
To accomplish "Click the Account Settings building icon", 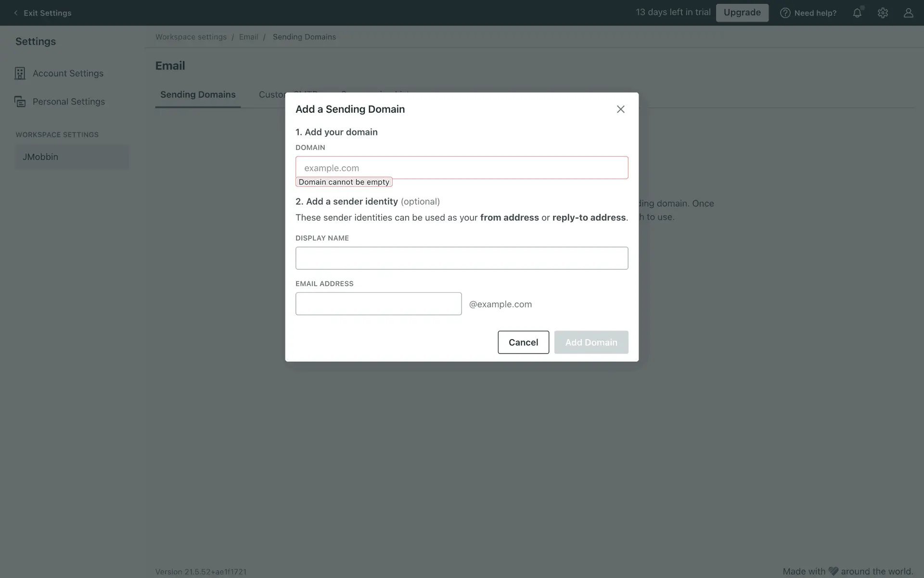I will click(20, 73).
